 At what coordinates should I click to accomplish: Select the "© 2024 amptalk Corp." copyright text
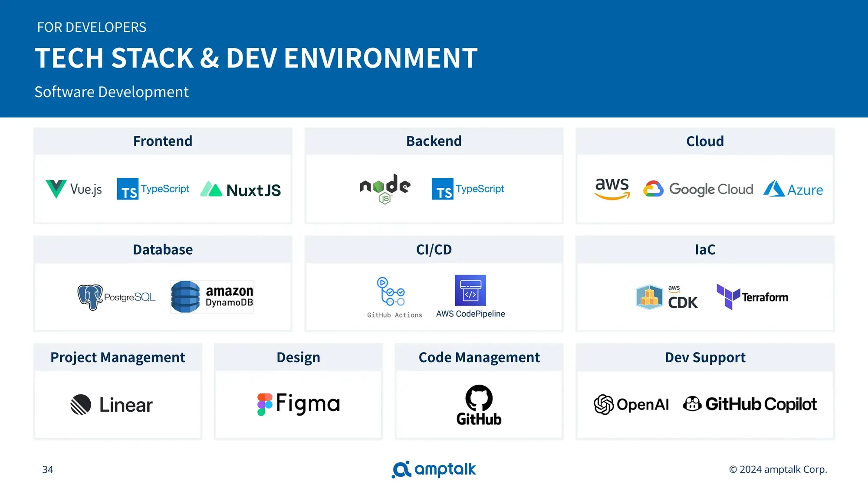(778, 469)
